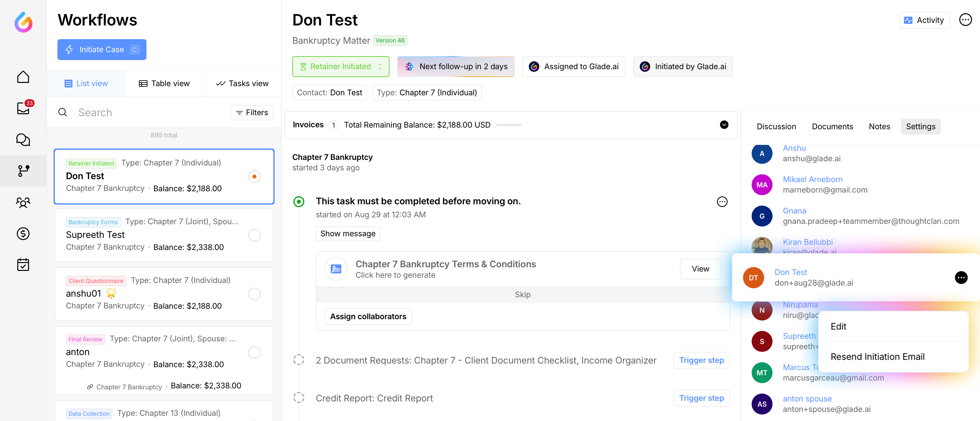Open the calendar tasks sidebar icon
The width and height of the screenshot is (980, 421).
pos(23,265)
